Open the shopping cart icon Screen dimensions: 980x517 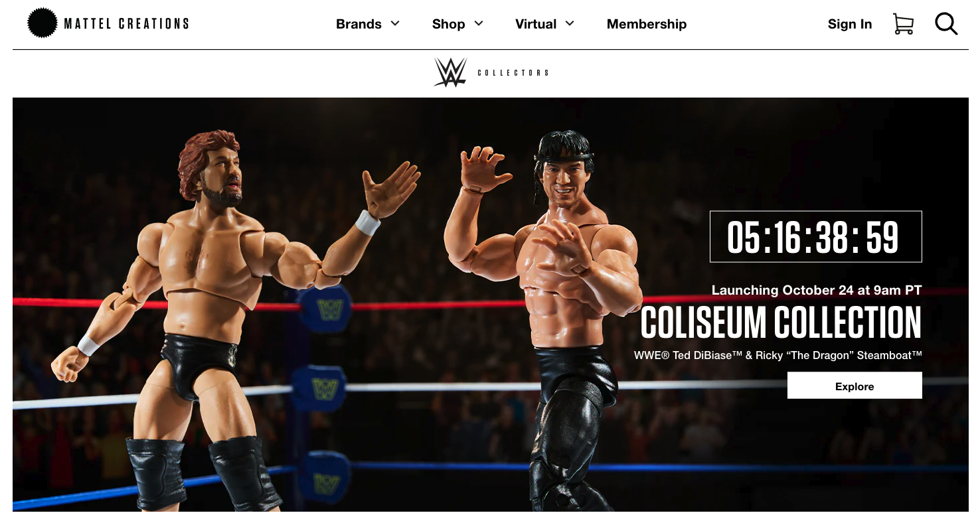(x=903, y=24)
